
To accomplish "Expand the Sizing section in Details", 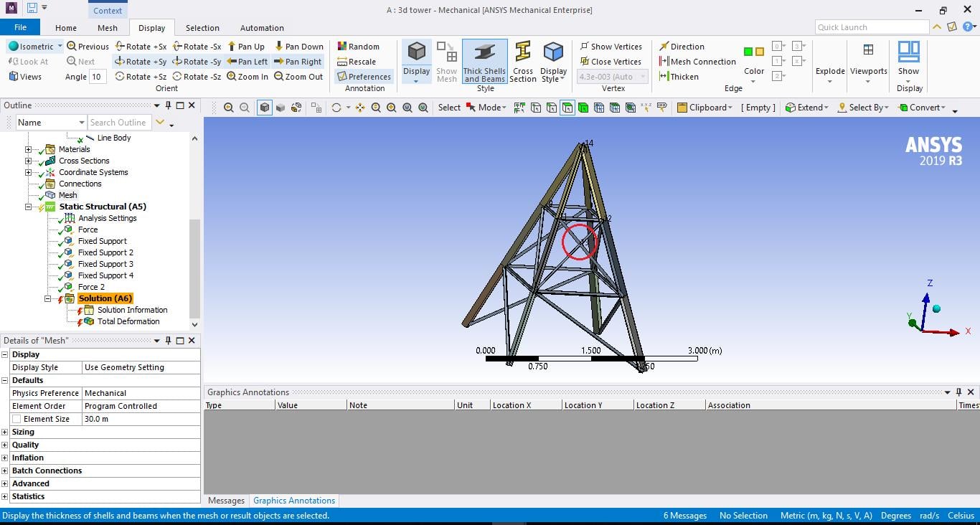I will pyautogui.click(x=5, y=432).
